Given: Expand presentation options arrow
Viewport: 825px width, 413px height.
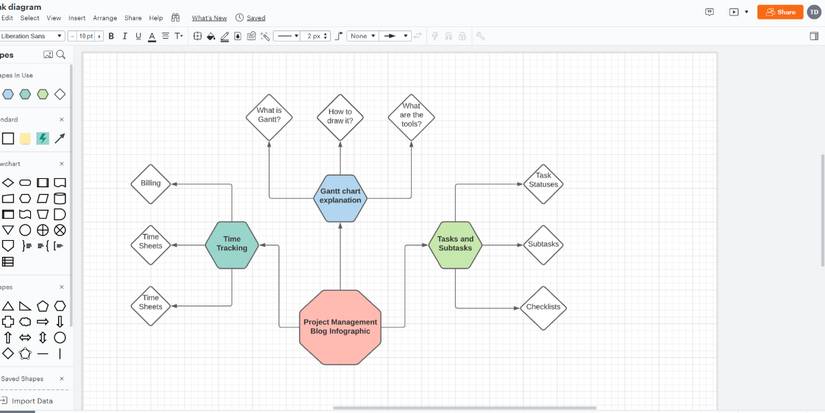Looking at the screenshot, I should 746,12.
